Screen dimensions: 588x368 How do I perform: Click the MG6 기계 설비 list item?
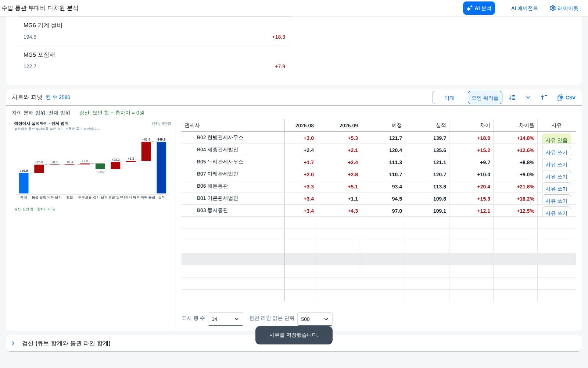(154, 31)
